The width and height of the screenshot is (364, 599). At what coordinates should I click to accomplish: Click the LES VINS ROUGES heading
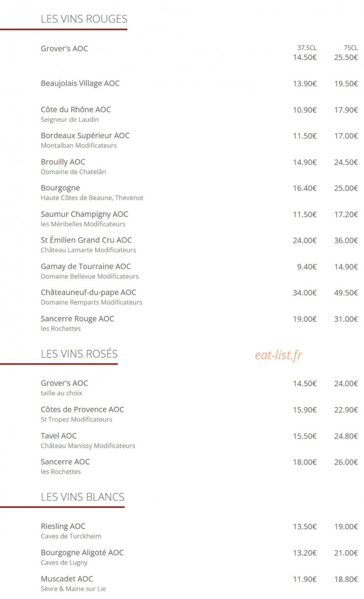84,19
